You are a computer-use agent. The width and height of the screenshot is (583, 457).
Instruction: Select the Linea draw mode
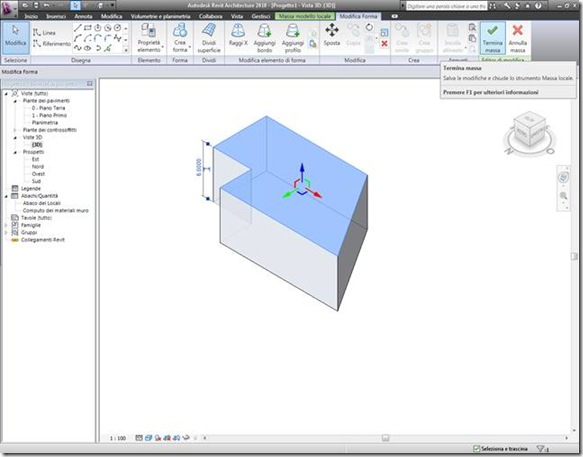coord(44,33)
